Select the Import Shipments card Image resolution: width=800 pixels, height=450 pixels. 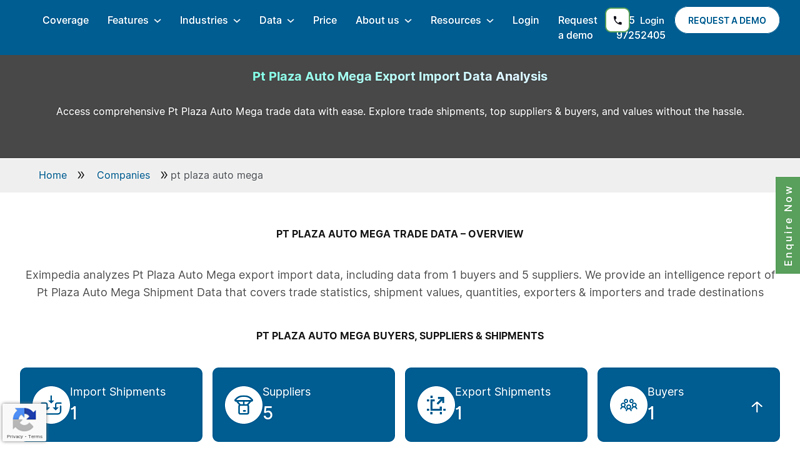coord(111,405)
